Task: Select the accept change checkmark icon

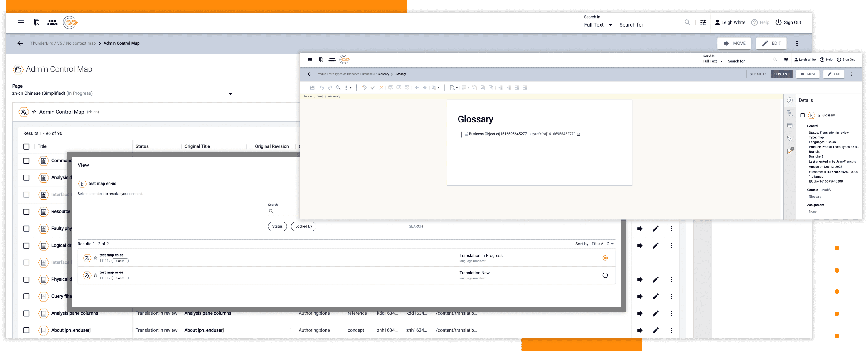Action: [373, 88]
